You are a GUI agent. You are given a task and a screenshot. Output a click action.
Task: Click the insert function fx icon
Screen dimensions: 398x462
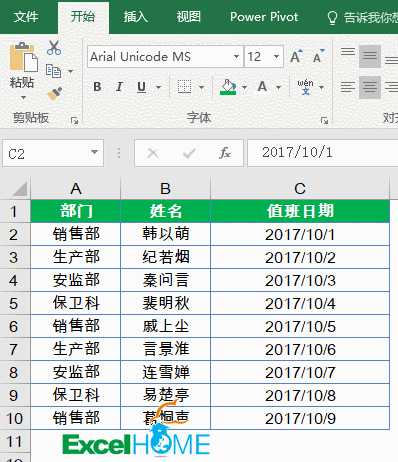pyautogui.click(x=225, y=153)
